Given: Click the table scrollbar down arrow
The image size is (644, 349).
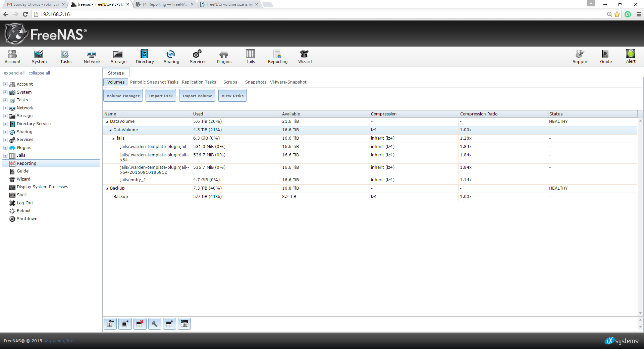Looking at the screenshot, I should [x=640, y=313].
